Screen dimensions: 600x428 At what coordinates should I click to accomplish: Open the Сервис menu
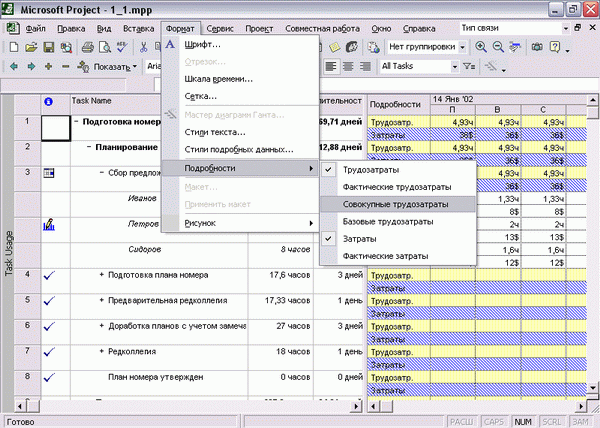(220, 28)
